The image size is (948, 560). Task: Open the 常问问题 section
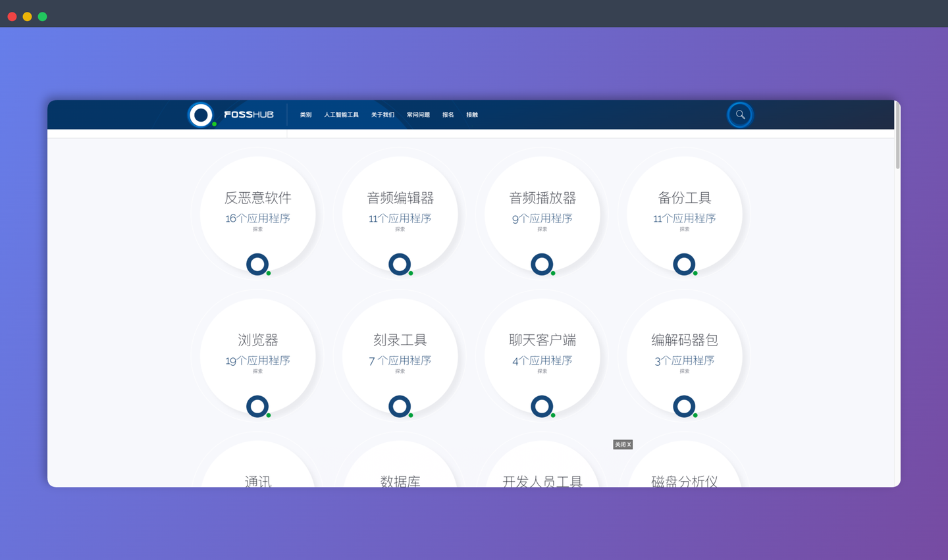(x=417, y=115)
